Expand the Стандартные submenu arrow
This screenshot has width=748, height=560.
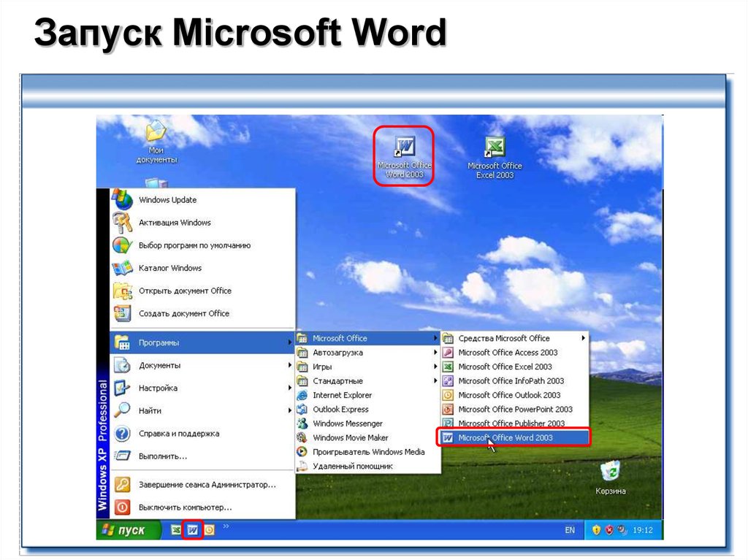[435, 381]
